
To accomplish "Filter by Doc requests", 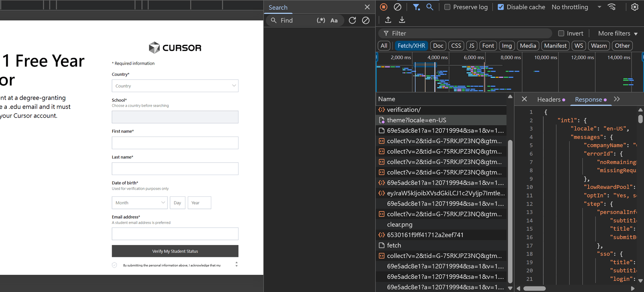I will [438, 46].
